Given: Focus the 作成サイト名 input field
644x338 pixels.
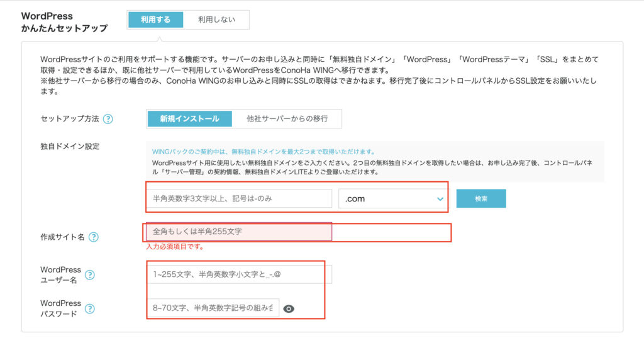Looking at the screenshot, I should 238,232.
